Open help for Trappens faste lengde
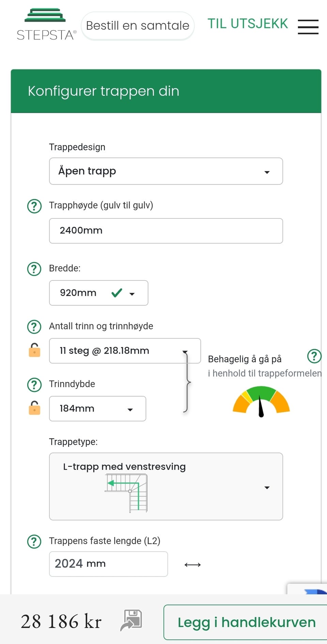The height and width of the screenshot is (644, 327). pyautogui.click(x=34, y=541)
